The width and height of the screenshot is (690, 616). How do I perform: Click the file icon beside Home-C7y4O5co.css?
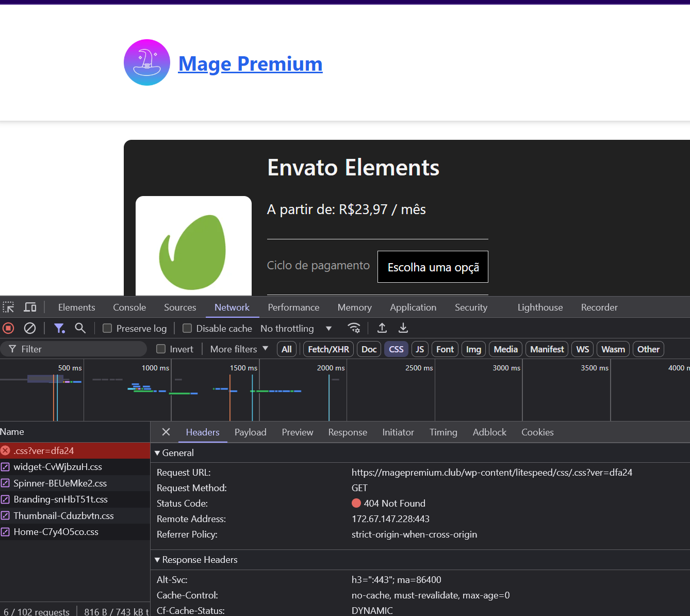click(x=5, y=532)
